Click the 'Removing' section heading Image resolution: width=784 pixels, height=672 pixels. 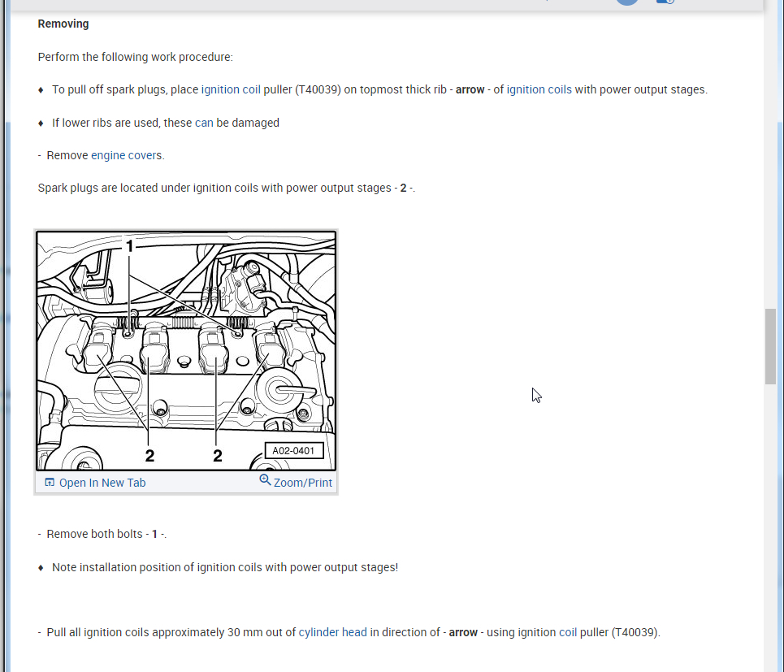tap(63, 24)
